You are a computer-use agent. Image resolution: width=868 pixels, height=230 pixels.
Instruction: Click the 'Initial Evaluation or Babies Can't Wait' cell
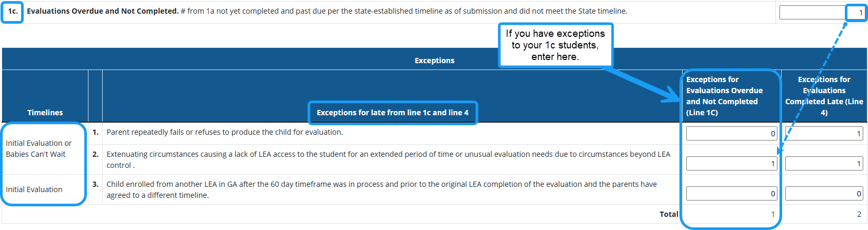(x=39, y=148)
